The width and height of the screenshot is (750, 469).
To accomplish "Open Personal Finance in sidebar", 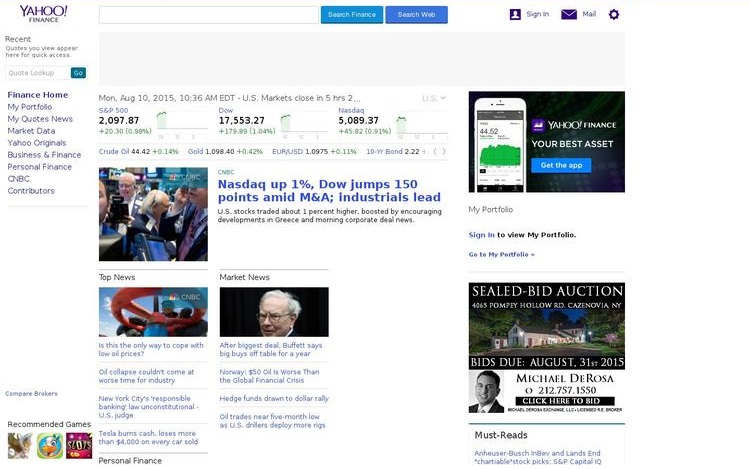I will tap(40, 166).
